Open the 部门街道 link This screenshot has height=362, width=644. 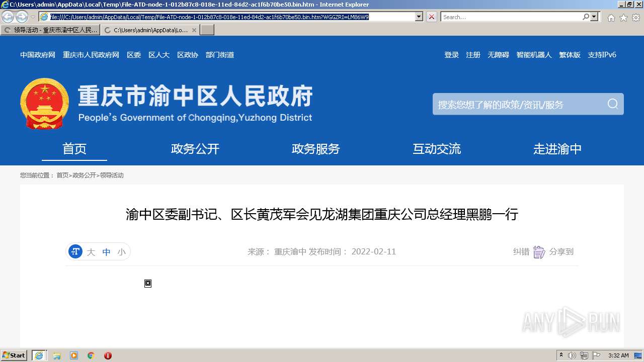tap(220, 55)
